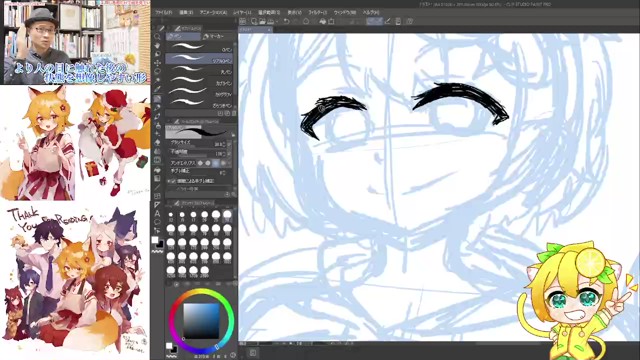Choose the second anti-aliasing option (weak)

[x=208, y=163]
